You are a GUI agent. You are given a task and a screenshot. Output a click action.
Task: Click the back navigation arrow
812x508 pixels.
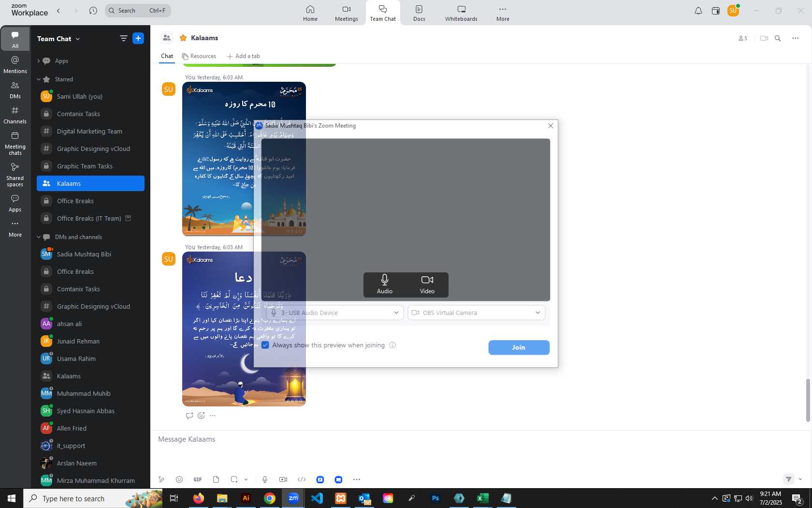tap(58, 11)
